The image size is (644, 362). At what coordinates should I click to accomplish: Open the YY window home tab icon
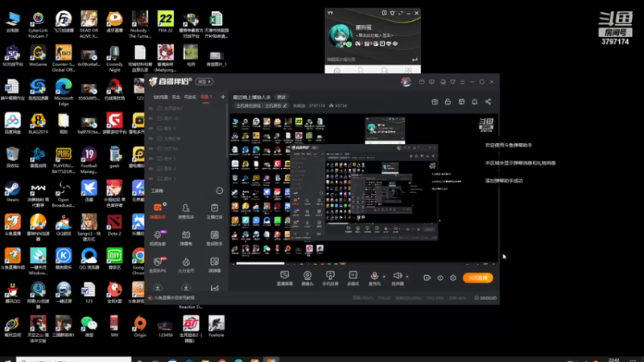[x=336, y=70]
